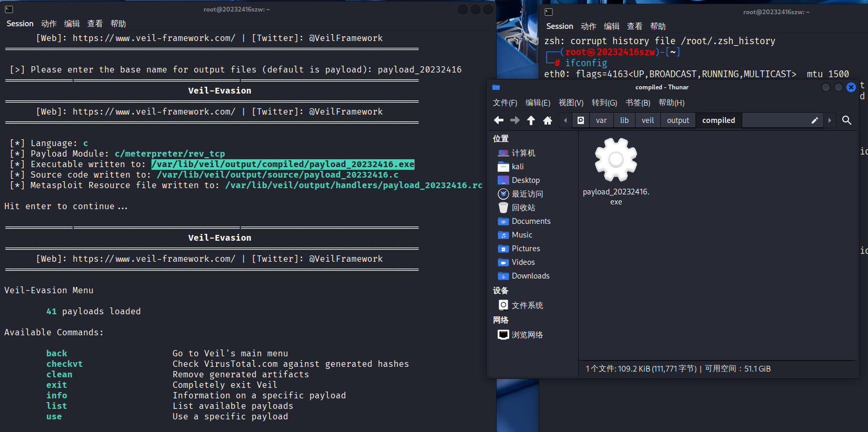Click the highlighted payload_20232416.exe path

(x=283, y=164)
